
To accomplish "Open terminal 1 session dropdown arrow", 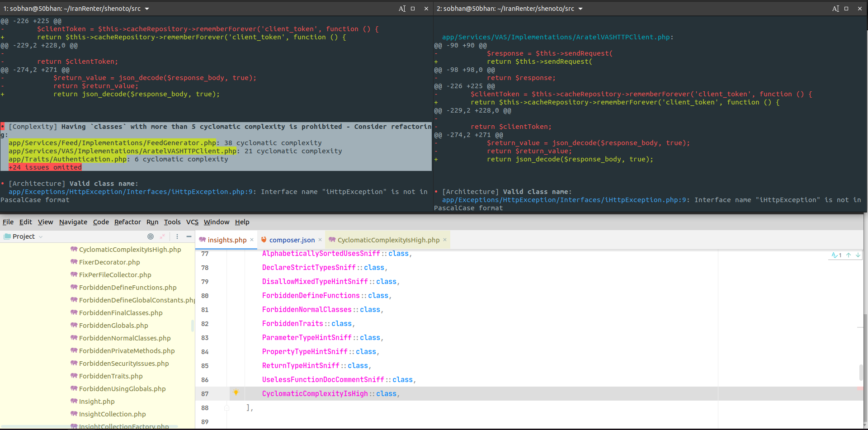I will pyautogui.click(x=146, y=8).
